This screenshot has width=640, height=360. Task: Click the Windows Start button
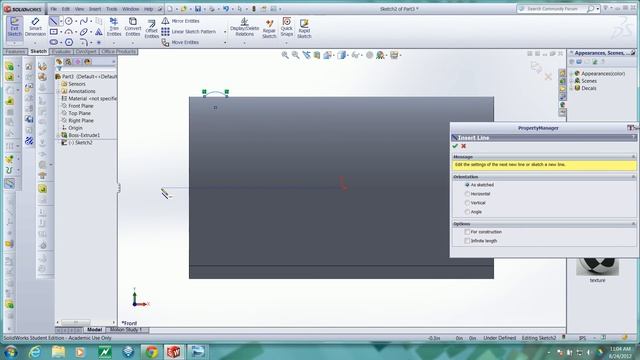pos(11,351)
